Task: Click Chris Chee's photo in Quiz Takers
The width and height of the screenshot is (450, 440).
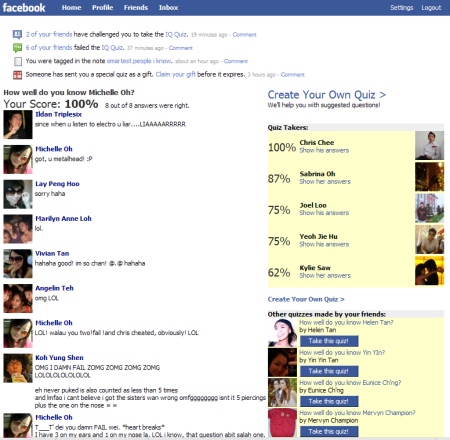Action: tap(429, 145)
